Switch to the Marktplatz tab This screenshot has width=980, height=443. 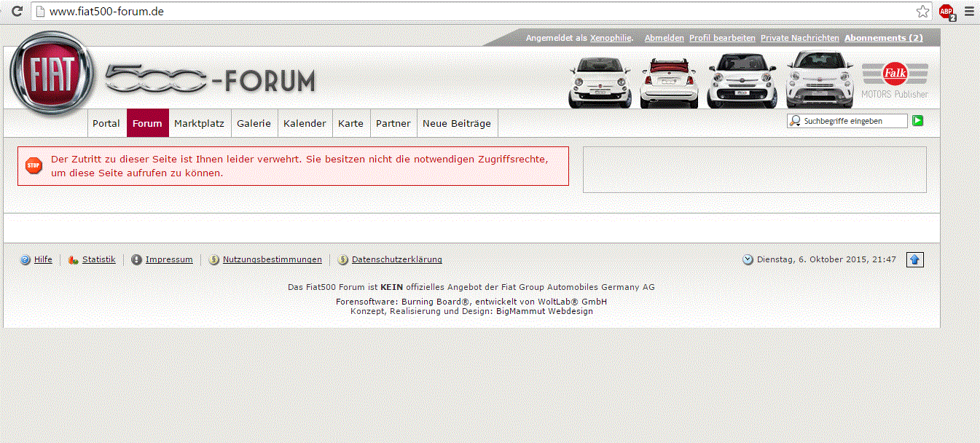click(x=199, y=123)
